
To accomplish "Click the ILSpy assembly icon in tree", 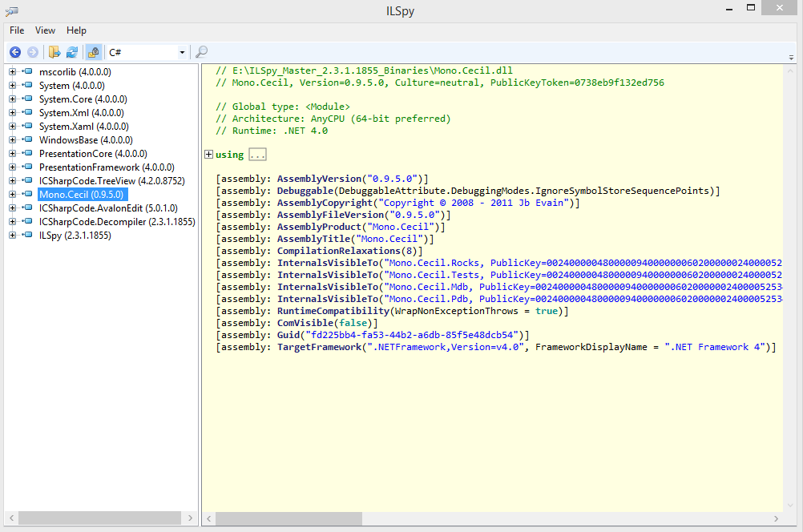I will (27, 235).
